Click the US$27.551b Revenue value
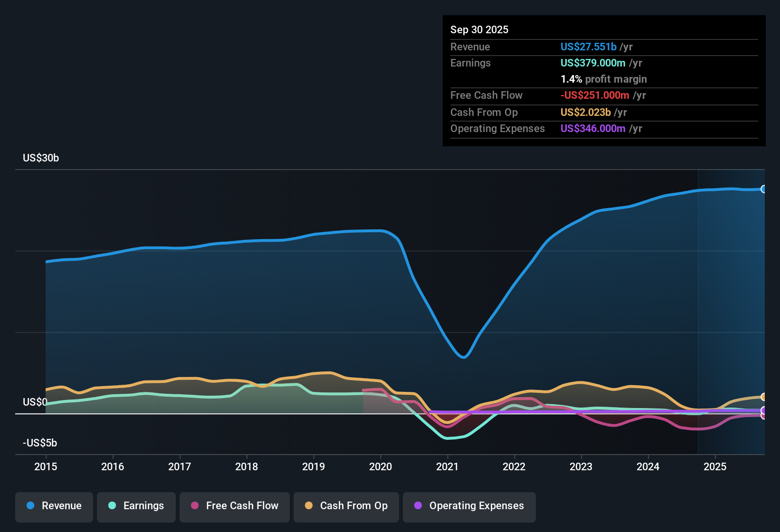This screenshot has height=532, width=780. click(589, 47)
